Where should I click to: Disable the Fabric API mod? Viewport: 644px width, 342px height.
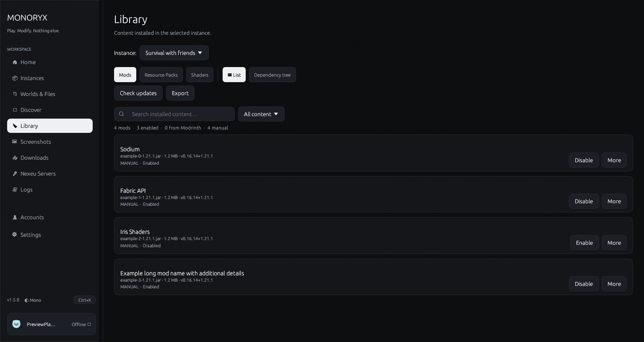(x=584, y=201)
